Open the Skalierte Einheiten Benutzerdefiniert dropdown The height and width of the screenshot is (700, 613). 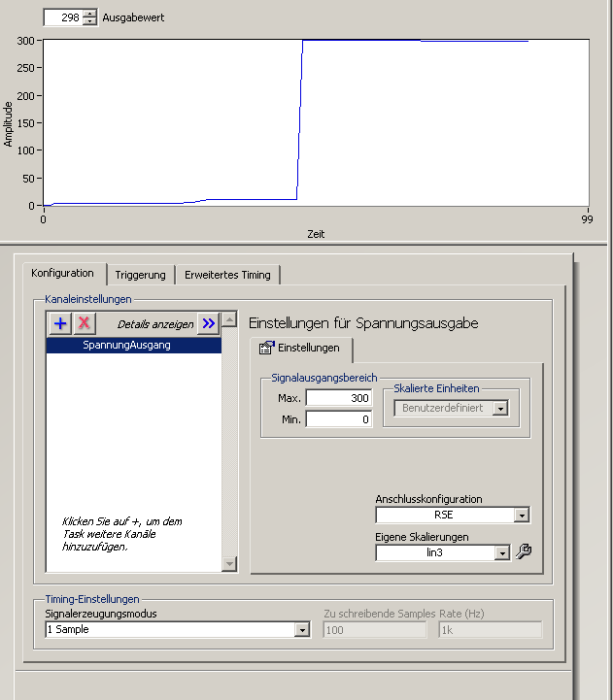click(x=451, y=408)
